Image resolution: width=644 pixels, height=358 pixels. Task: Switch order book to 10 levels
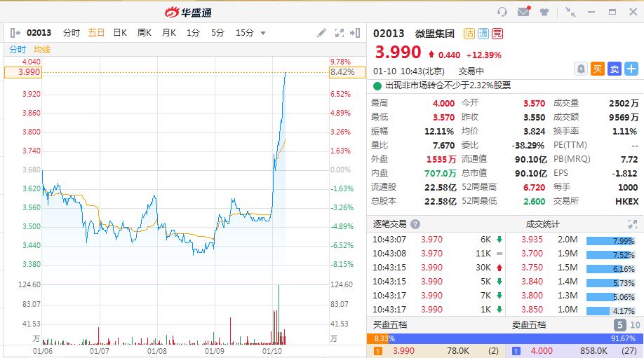(635, 325)
